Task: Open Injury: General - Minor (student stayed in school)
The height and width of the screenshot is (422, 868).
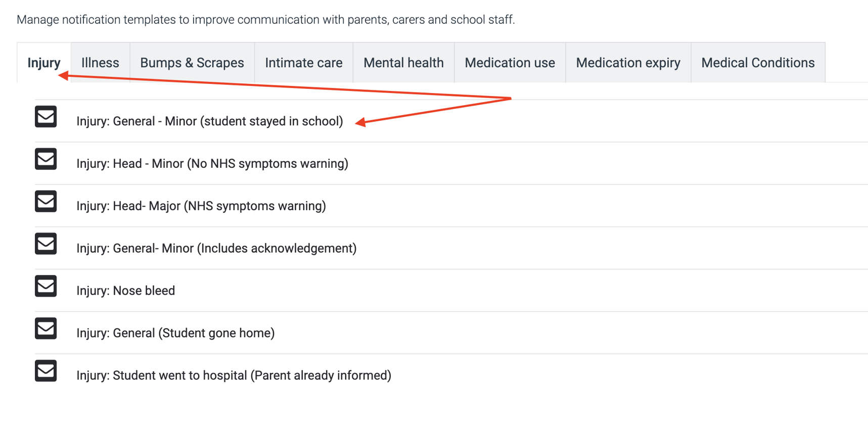Action: click(x=209, y=121)
